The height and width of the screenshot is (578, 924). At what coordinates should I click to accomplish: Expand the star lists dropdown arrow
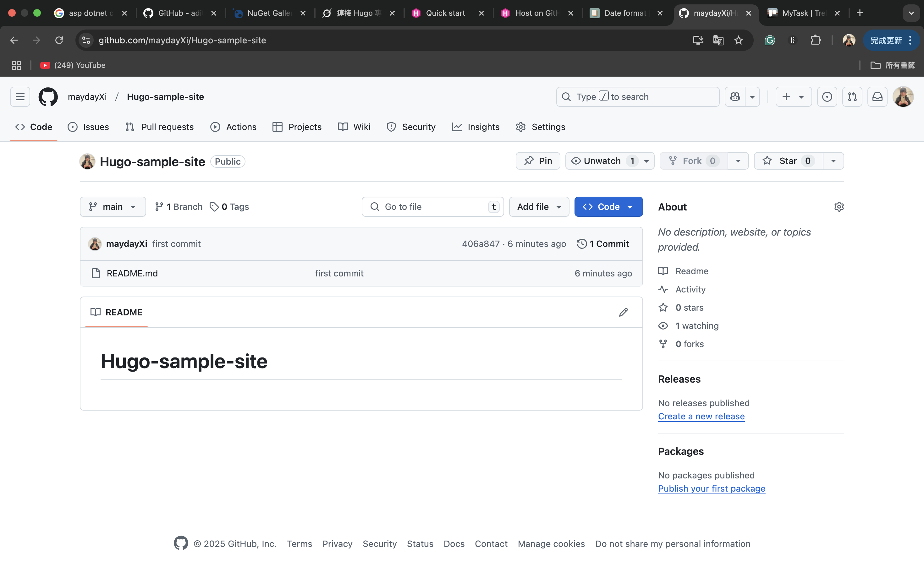tap(833, 161)
